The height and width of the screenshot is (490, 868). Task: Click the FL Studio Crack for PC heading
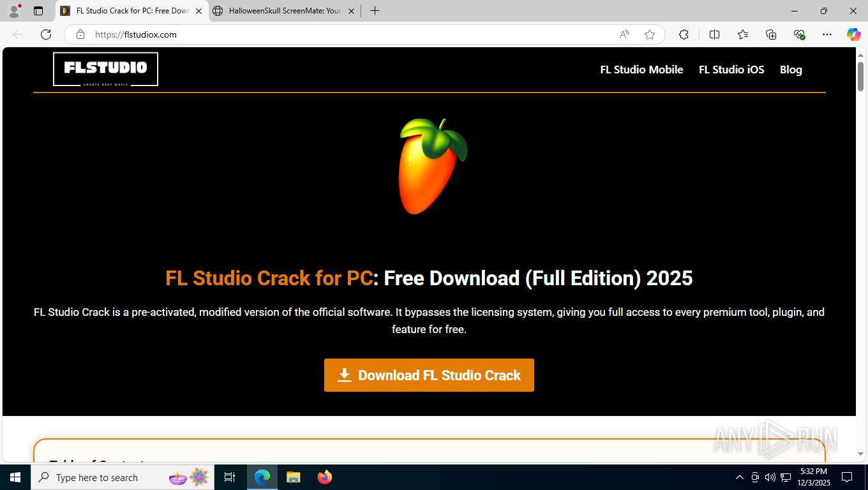(429, 278)
